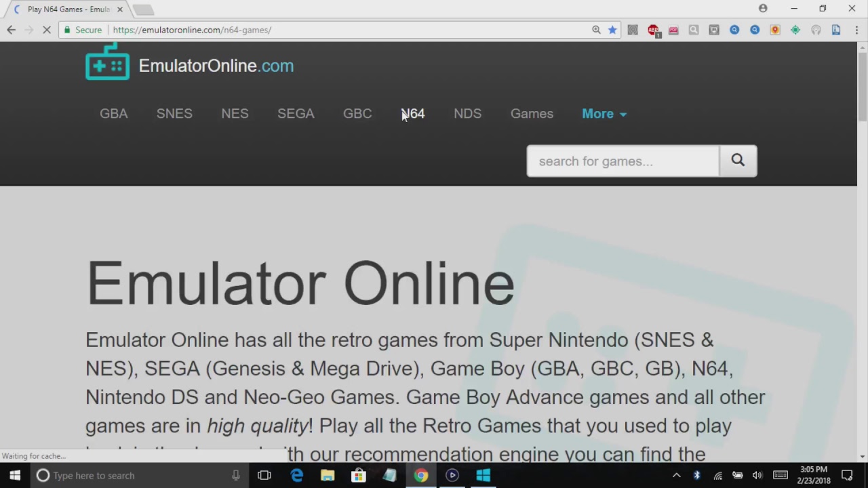Screen dimensions: 868x488
Task: Click the first blue search extension icon
Action: pos(734,30)
